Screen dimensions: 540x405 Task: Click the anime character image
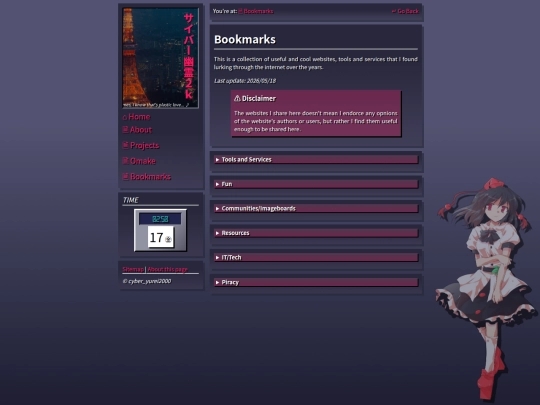(x=486, y=288)
